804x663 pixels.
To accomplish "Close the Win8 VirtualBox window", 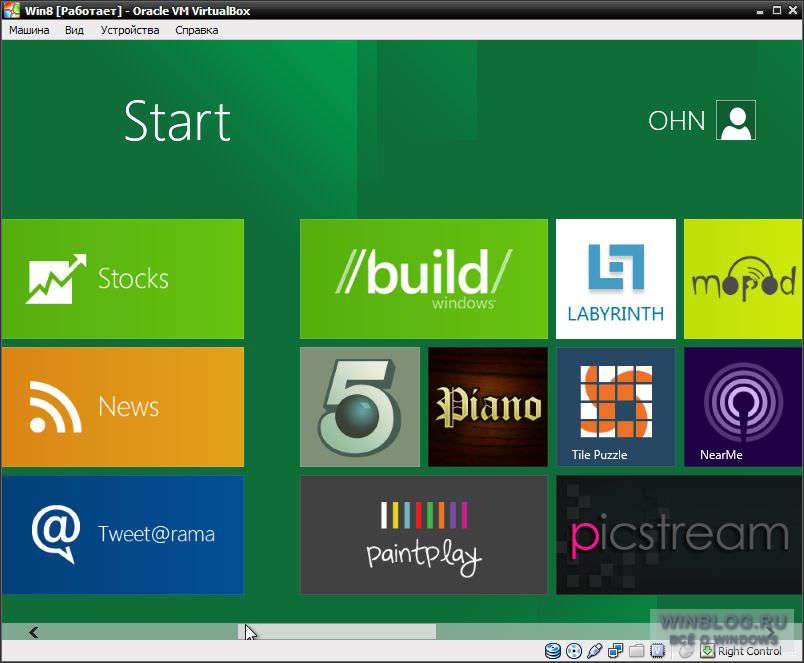I will [793, 10].
